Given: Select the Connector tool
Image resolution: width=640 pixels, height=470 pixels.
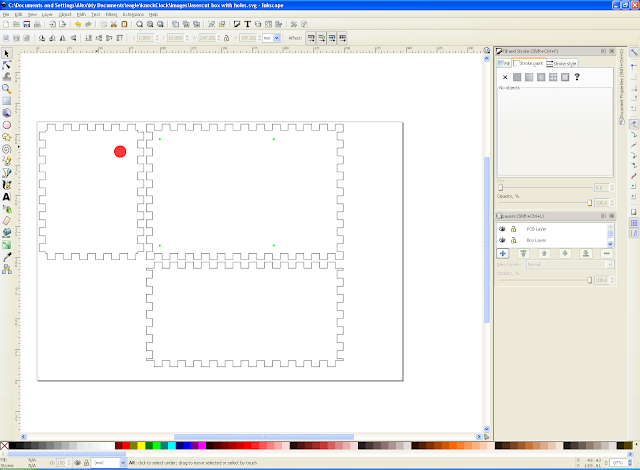Looking at the screenshot, I should click(x=7, y=269).
